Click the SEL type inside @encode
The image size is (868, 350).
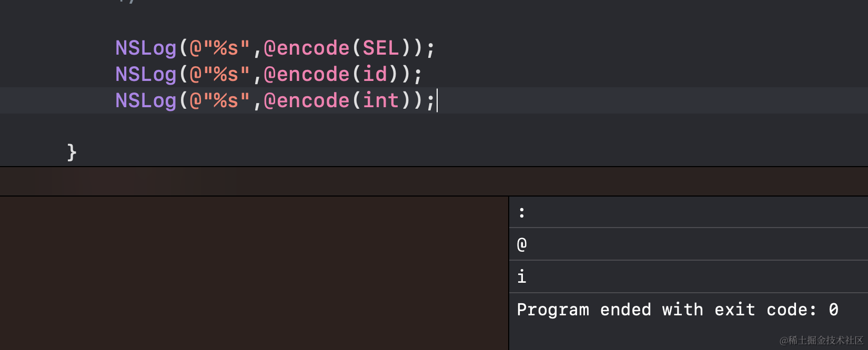380,48
